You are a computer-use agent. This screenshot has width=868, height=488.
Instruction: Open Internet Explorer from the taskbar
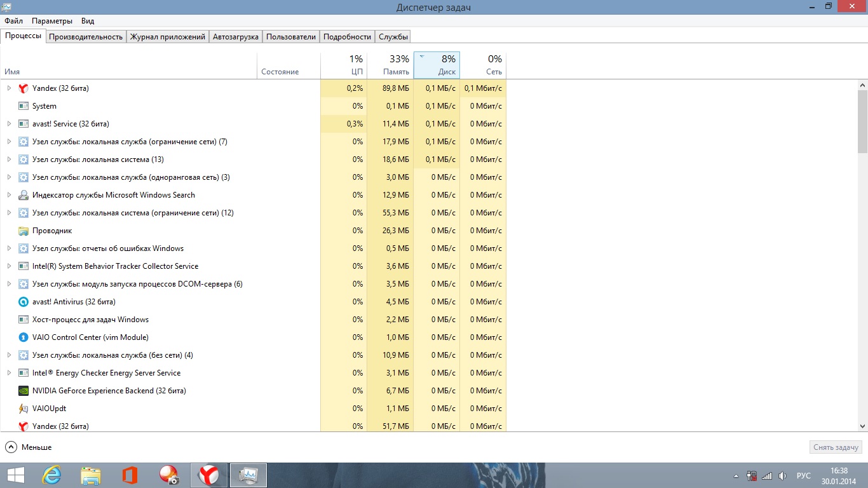[51, 475]
